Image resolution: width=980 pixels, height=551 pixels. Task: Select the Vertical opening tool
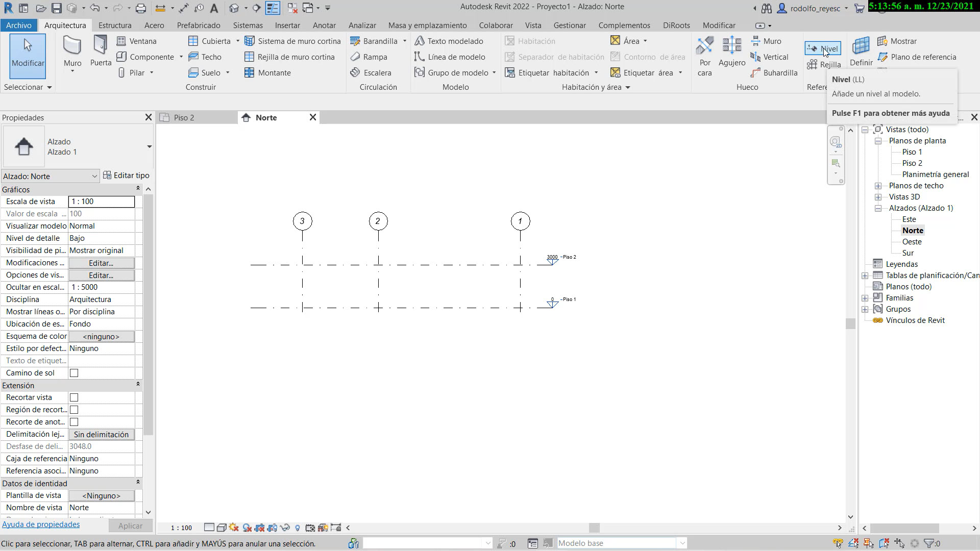[x=769, y=57]
